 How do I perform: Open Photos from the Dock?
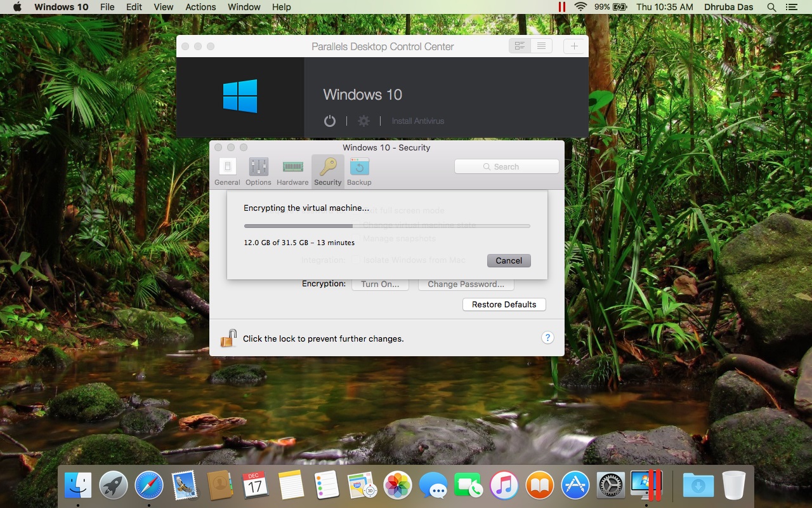tap(398, 486)
